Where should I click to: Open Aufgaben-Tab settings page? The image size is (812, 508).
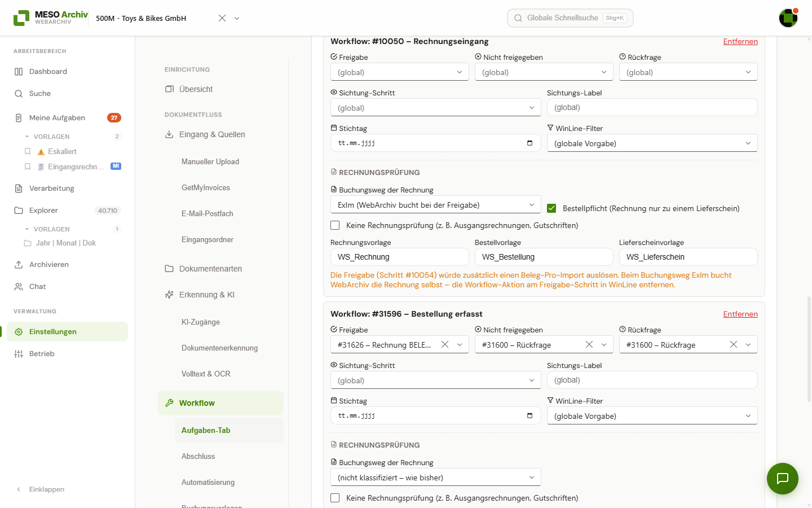(229, 430)
